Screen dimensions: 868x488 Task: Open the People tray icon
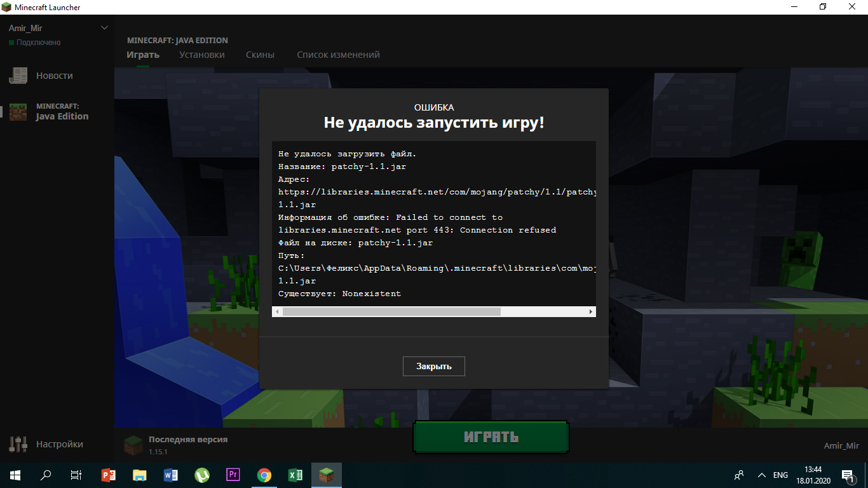[x=740, y=475]
